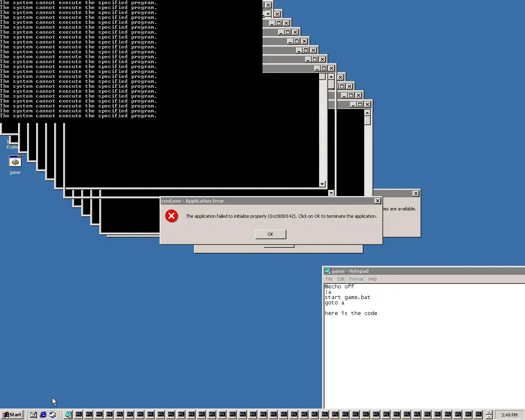Switch to the Notepad taskbar button
This screenshot has width=525, height=420.
68,415
